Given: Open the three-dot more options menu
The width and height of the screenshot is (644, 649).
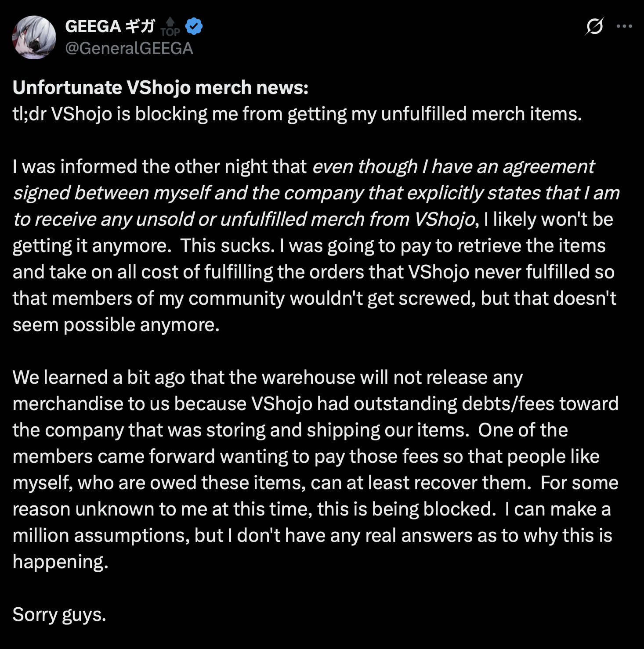Looking at the screenshot, I should [624, 26].
